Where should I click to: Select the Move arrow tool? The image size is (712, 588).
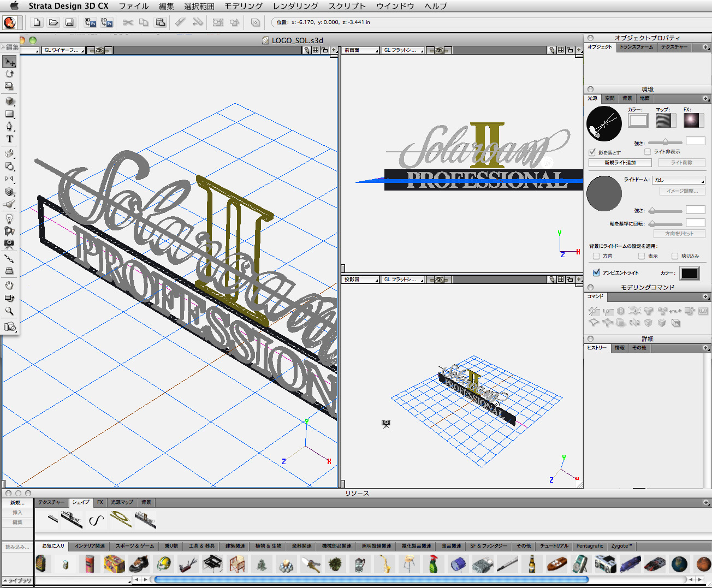(9, 62)
